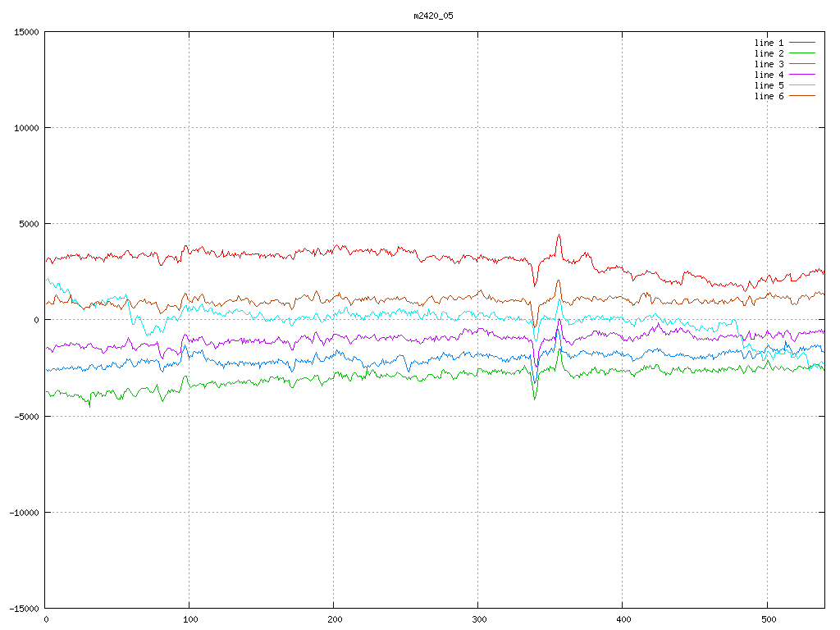Click the x-axis label 100
Image resolution: width=840 pixels, height=630 pixels.
click(190, 620)
